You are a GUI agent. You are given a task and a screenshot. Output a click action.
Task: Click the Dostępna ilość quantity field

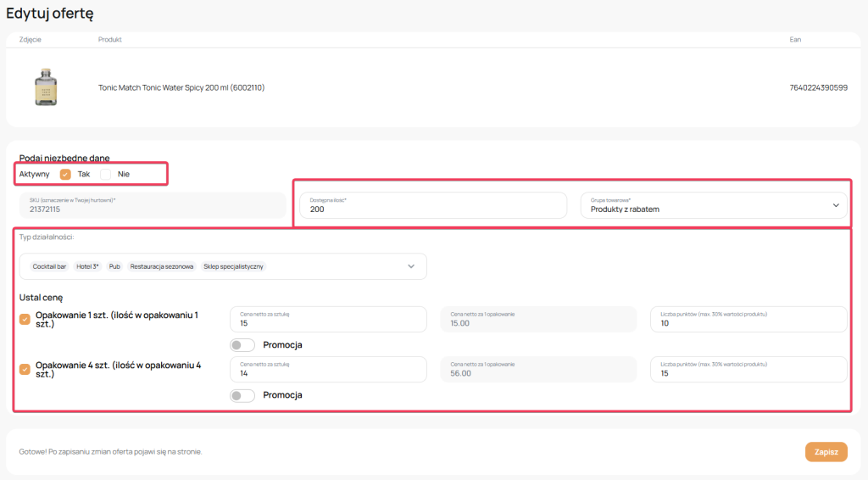[432, 205]
